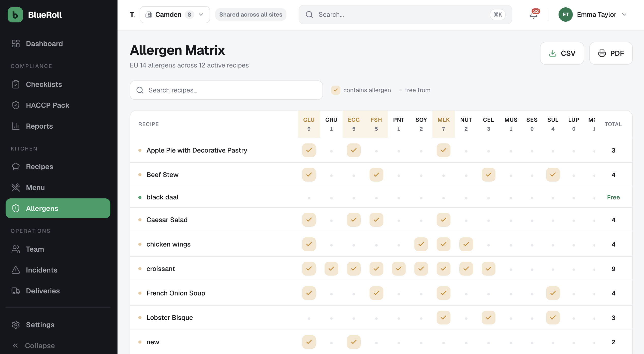Click the Menu utensils icon
The width and height of the screenshot is (644, 354).
pos(16,187)
